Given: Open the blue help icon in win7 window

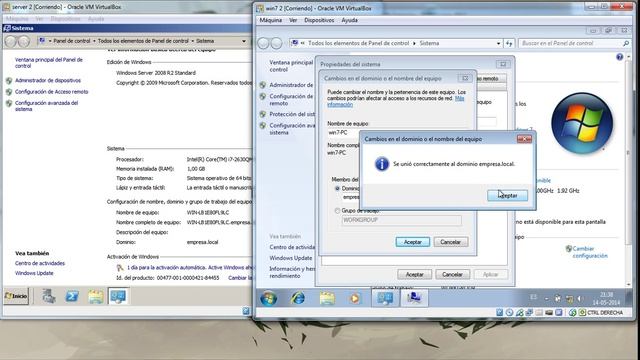Looking at the screenshot, I should (x=620, y=57).
